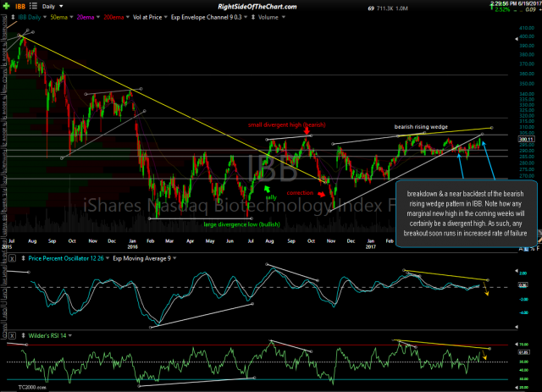Screen dimensions: 542x392
Task: Click the time and date display
Action: click(x=515, y=3)
